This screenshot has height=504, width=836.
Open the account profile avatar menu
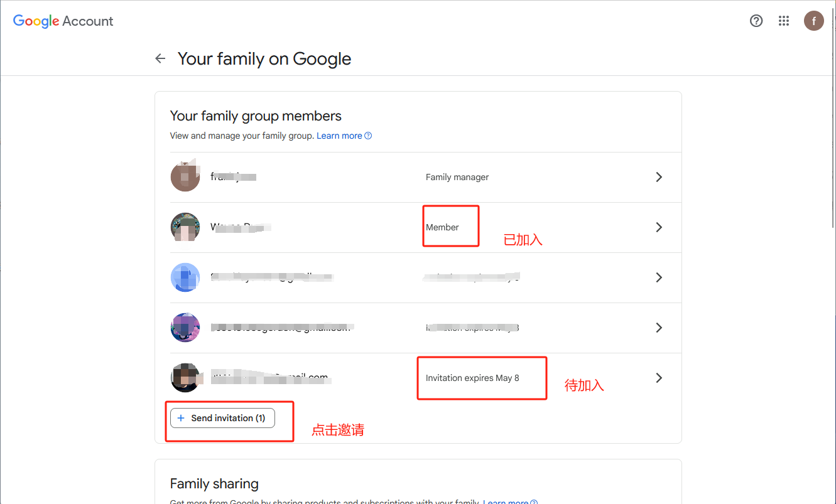pos(814,21)
